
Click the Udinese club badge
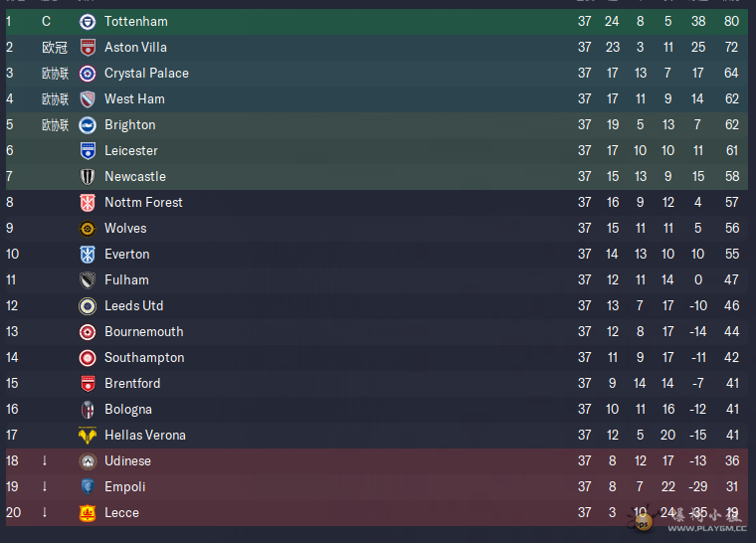[x=88, y=461]
